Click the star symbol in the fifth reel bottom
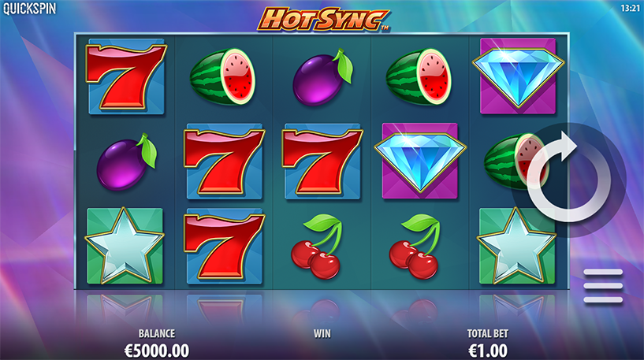644x360 pixels. pos(517,246)
